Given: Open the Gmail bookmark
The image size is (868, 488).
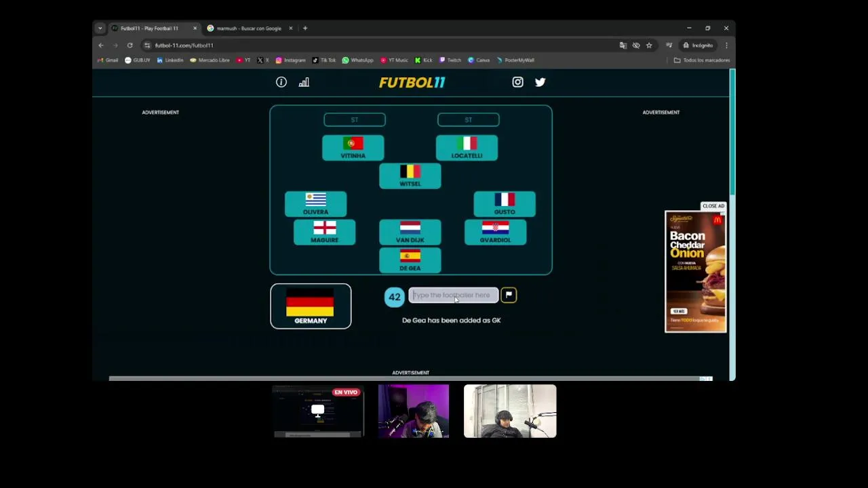Looking at the screenshot, I should point(108,60).
